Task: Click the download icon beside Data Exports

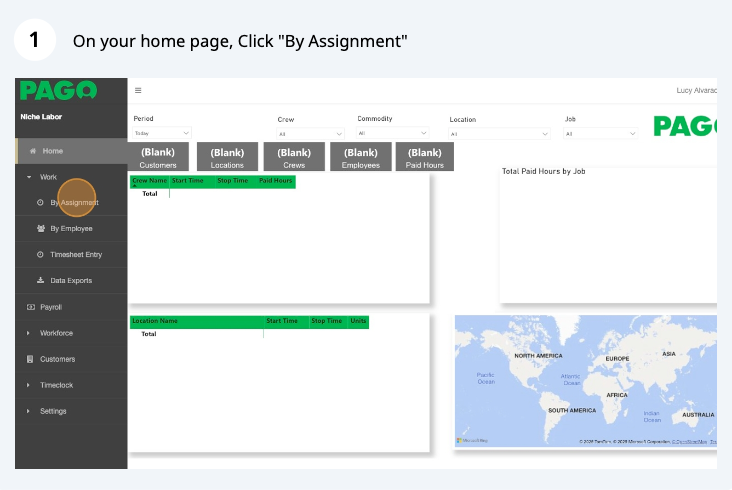Action: tap(40, 281)
